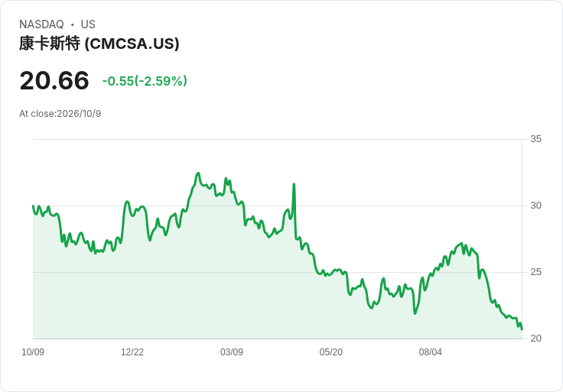Viewport: 563px width, 392px height.
Task: Click the 20 price axis label
Action: point(536,339)
